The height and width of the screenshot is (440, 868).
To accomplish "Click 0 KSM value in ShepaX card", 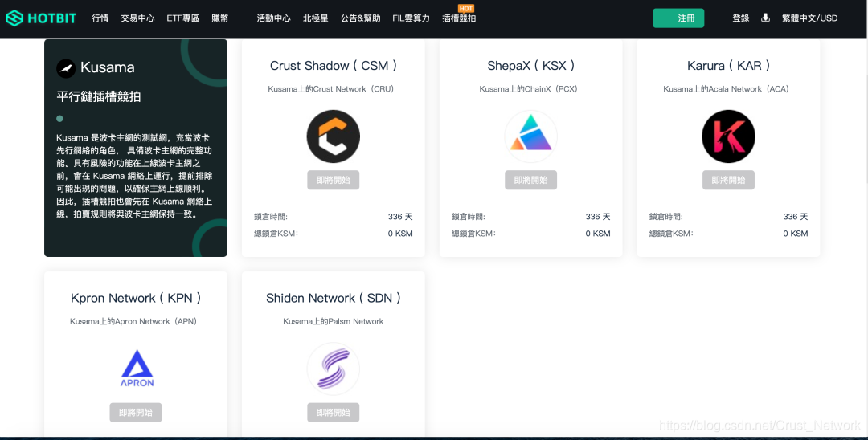I will click(x=598, y=234).
